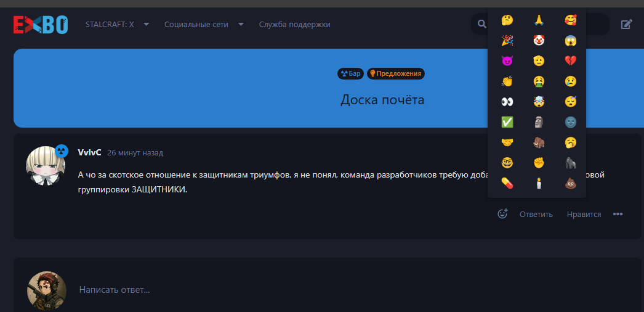The height and width of the screenshot is (312, 644).
Task: React with the clown face emoji
Action: [x=539, y=40]
